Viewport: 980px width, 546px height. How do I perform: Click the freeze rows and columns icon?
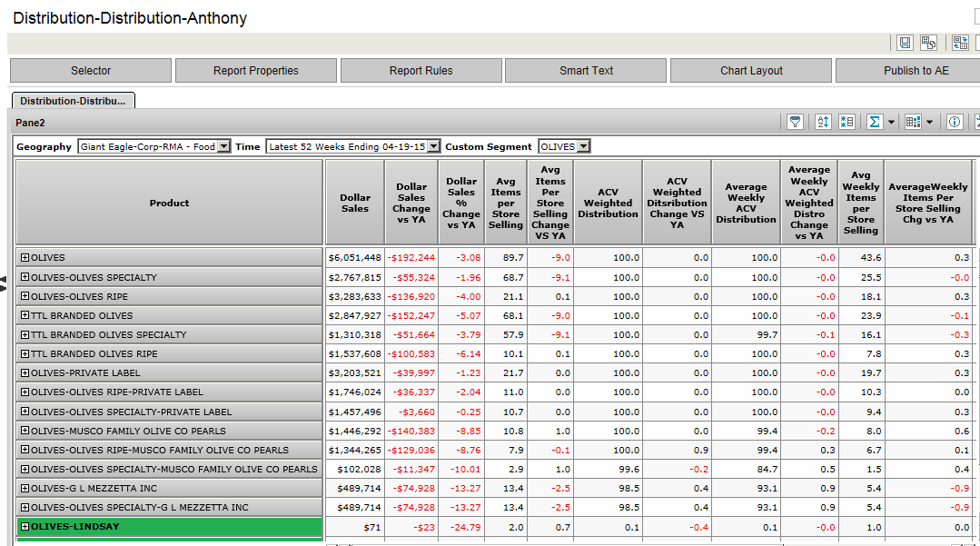point(846,122)
